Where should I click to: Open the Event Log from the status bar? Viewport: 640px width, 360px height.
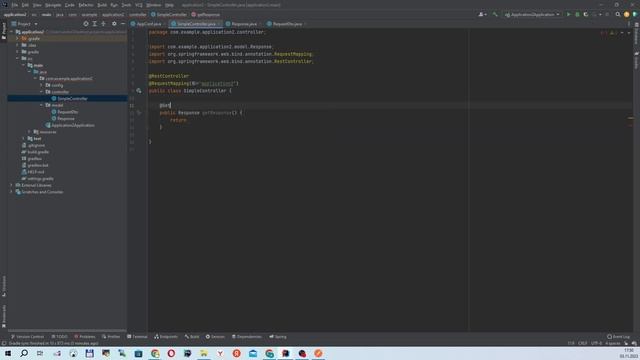tap(619, 337)
